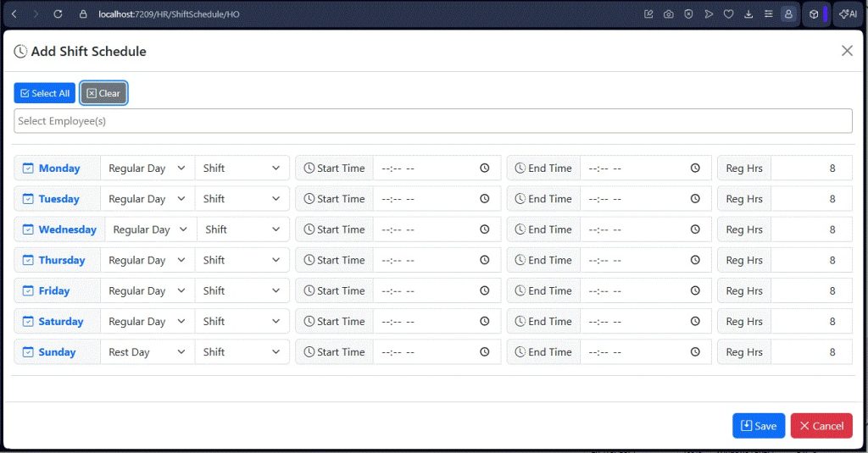The height and width of the screenshot is (453, 868).
Task: Open Friday Regular Day type dropdown
Action: tap(147, 291)
